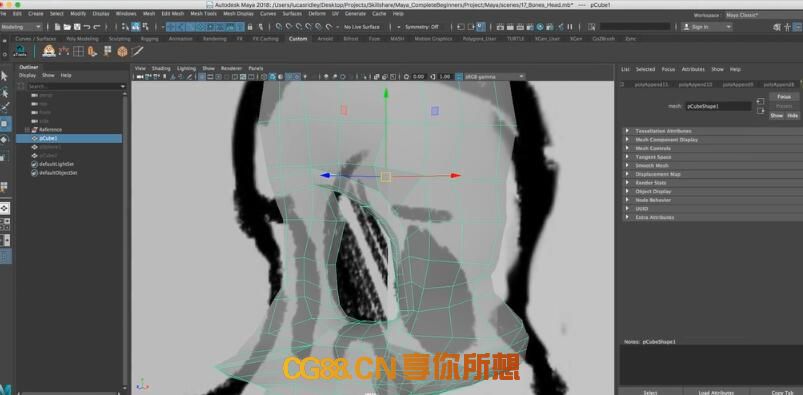The image size is (803, 395).
Task: Open the Mesh Tools menu
Action: [203, 13]
